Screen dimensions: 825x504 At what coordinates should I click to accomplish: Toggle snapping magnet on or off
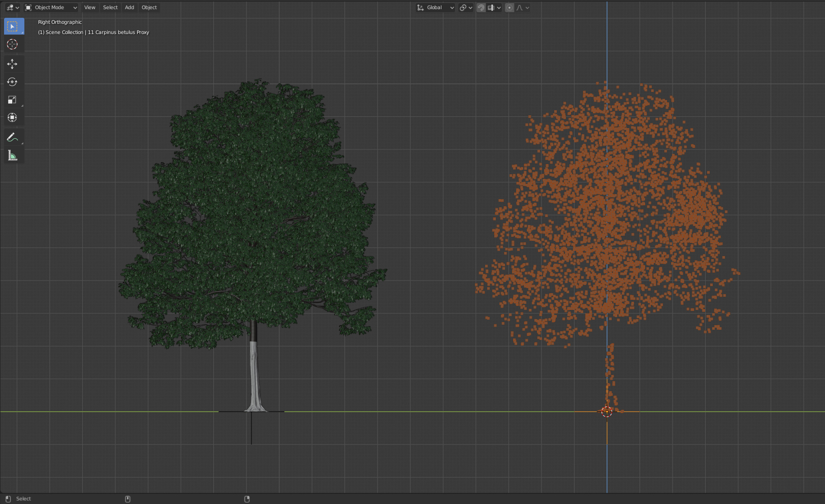[481, 8]
